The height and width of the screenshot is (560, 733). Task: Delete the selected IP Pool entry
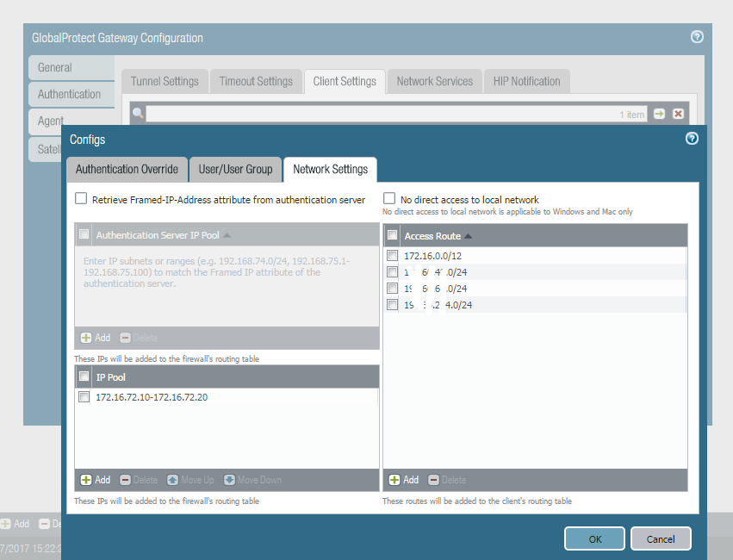pos(139,480)
